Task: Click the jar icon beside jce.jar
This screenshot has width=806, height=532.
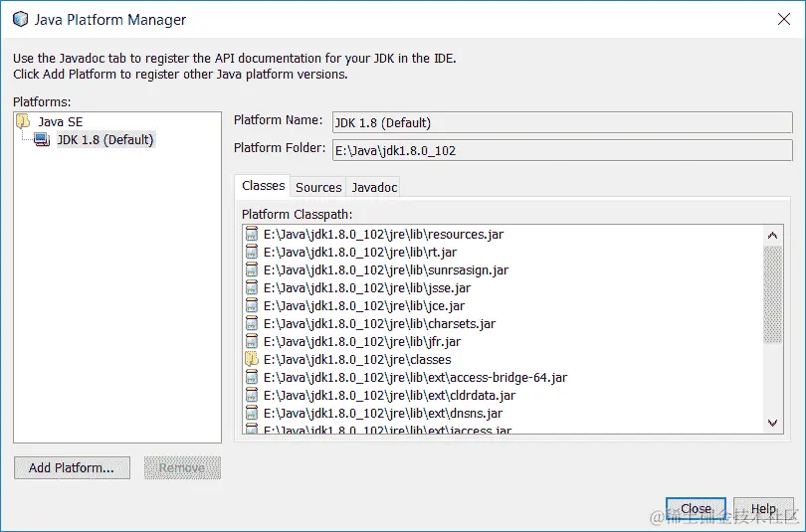Action: (252, 306)
